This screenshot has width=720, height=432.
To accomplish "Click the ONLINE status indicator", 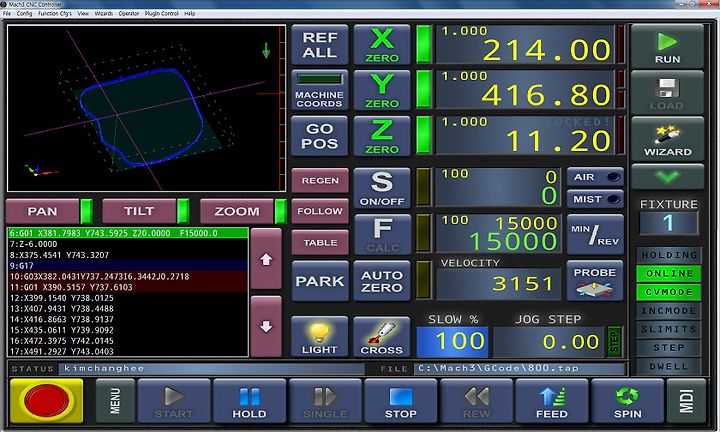I will coord(669,273).
